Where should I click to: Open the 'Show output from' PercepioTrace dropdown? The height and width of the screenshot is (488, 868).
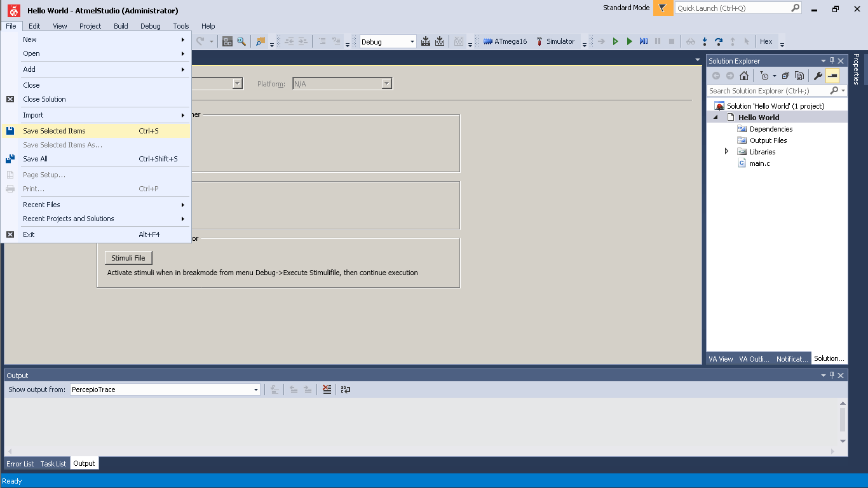pyautogui.click(x=165, y=390)
